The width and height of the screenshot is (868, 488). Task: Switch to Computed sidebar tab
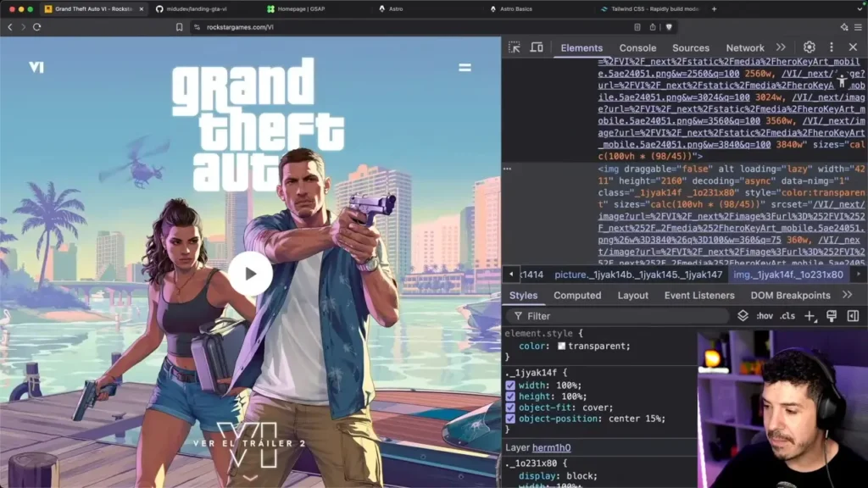576,296
